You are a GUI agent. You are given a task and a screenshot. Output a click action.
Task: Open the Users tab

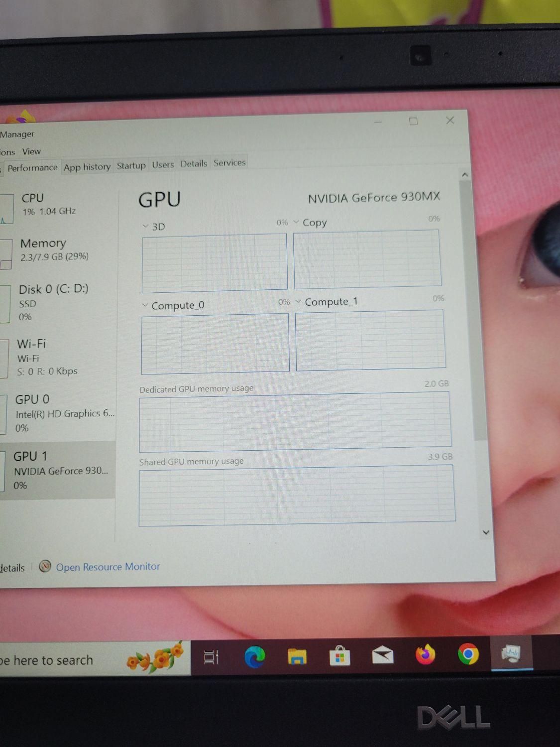[163, 164]
